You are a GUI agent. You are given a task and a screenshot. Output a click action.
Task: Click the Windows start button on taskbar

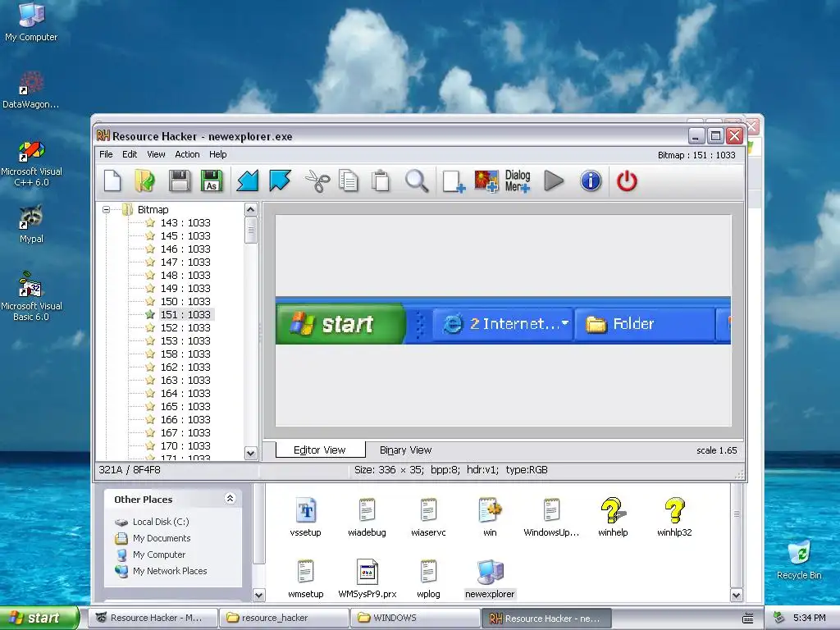click(39, 618)
